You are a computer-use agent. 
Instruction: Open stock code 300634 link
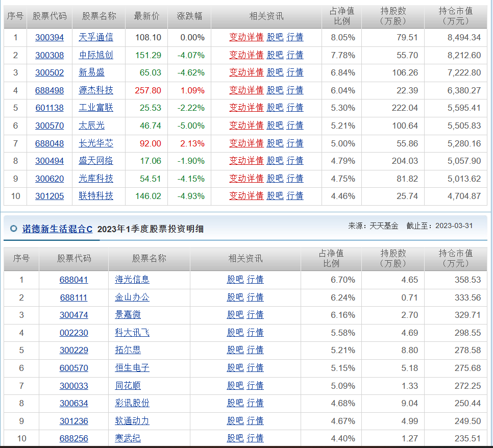[73, 404]
